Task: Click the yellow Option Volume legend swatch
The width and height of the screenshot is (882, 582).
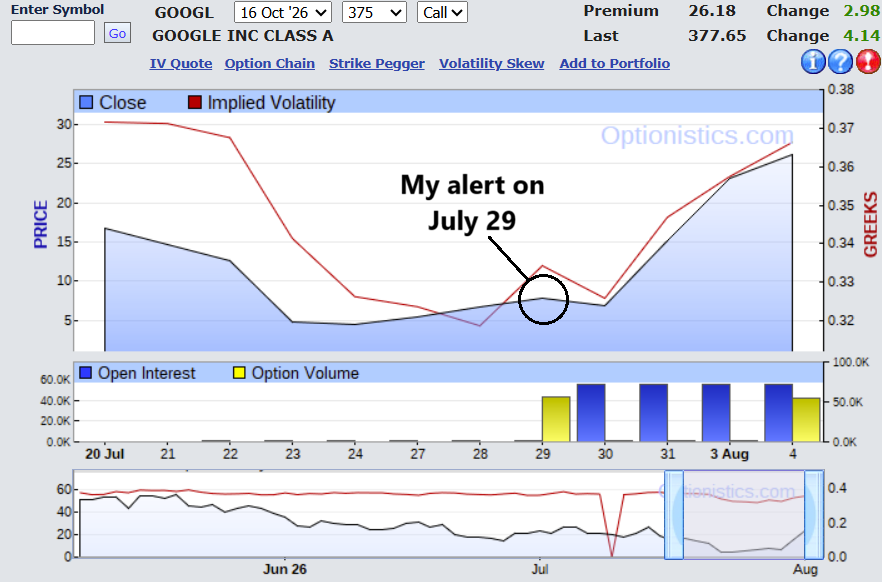Action: point(239,373)
